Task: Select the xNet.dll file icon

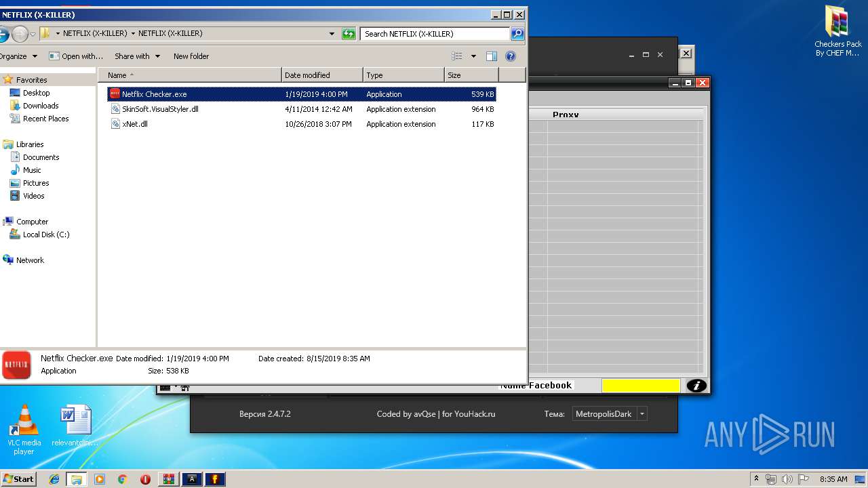Action: click(x=115, y=124)
